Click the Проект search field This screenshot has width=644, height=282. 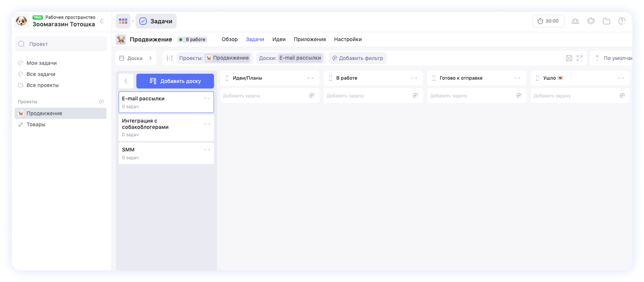pyautogui.click(x=61, y=44)
